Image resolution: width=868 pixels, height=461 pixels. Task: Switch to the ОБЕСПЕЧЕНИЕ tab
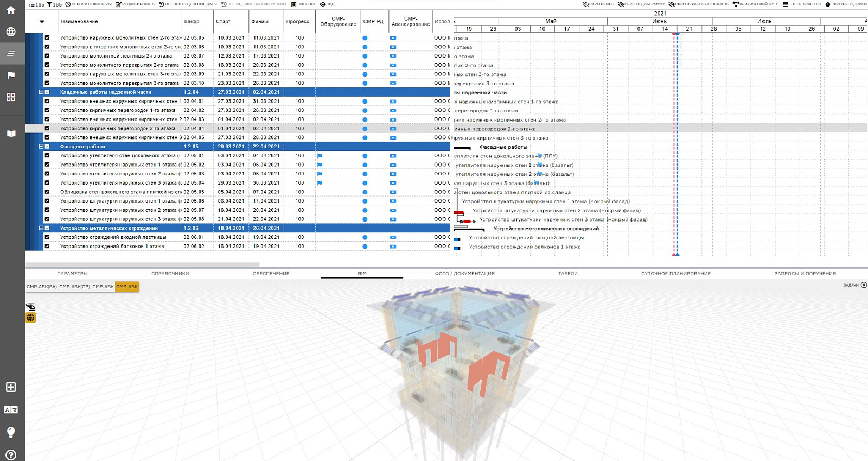[x=271, y=274]
